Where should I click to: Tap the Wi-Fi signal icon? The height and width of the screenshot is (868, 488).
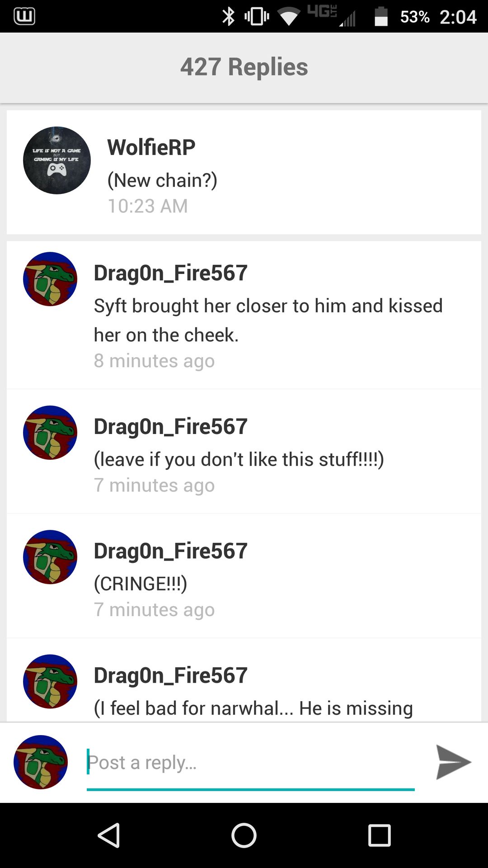(289, 17)
